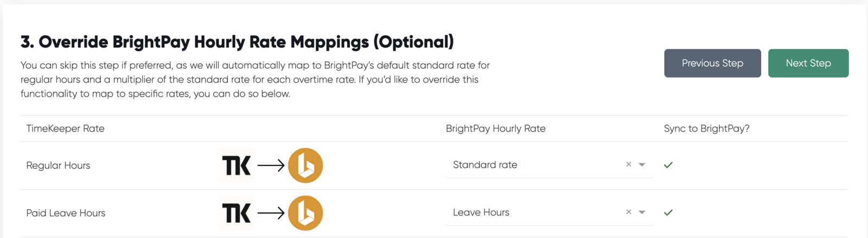Return to the Previous Step
Screen dimensions: 868x238
point(712,63)
